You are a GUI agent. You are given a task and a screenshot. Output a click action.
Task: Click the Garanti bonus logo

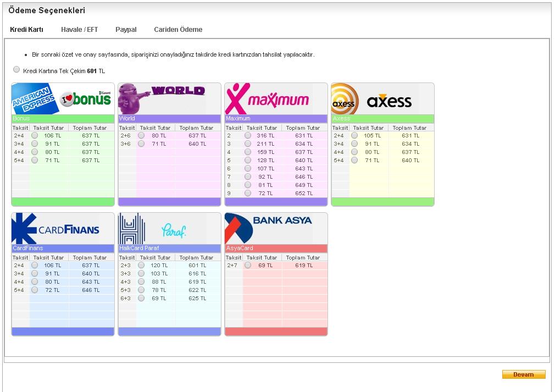[x=86, y=98]
